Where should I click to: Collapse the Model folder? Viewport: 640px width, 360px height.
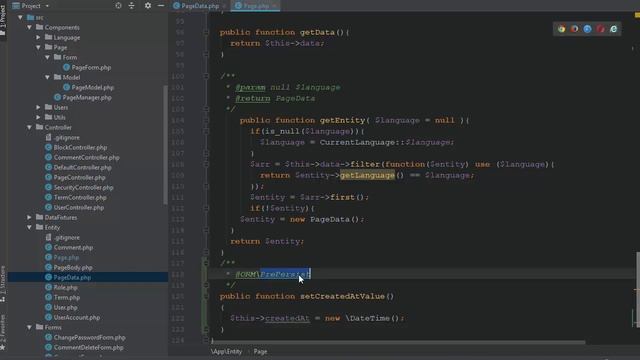coord(47,77)
